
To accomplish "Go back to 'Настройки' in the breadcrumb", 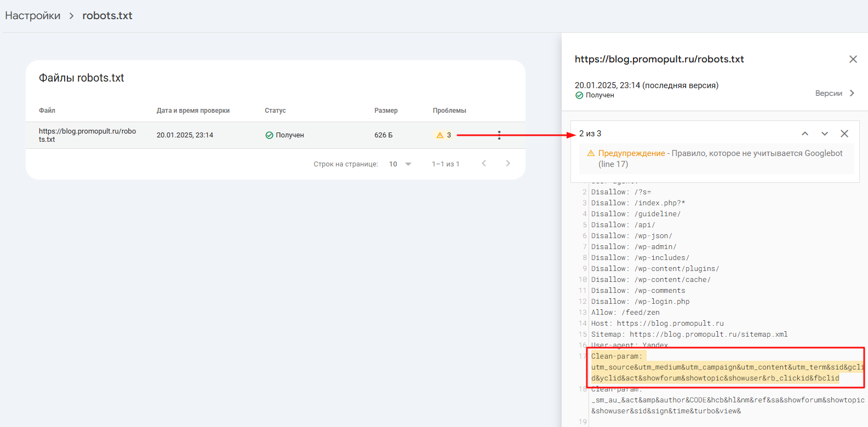I will point(33,15).
